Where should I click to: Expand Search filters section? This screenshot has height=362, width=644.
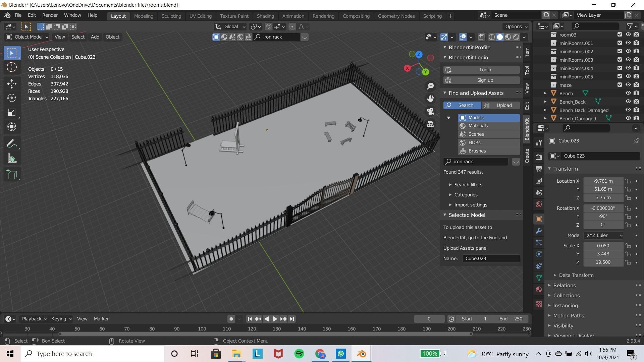pos(468,185)
